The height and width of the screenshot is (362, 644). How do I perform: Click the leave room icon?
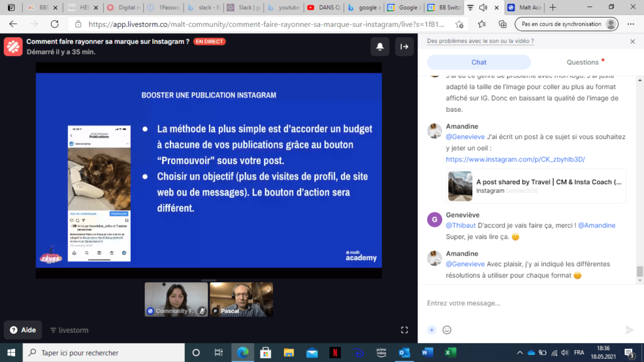click(x=404, y=47)
